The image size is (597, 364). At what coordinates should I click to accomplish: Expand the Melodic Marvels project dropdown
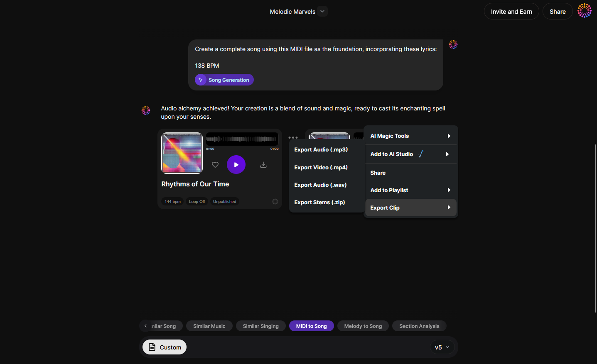pyautogui.click(x=322, y=11)
